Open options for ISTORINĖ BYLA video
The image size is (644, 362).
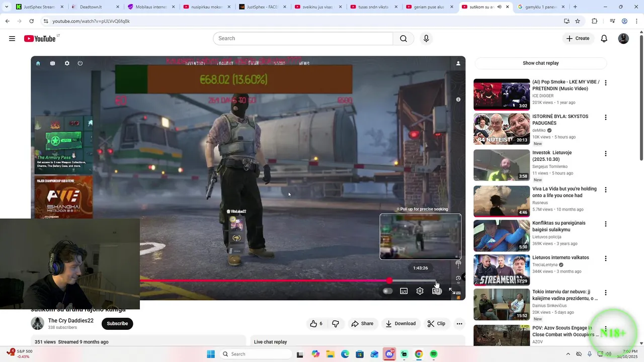click(606, 118)
